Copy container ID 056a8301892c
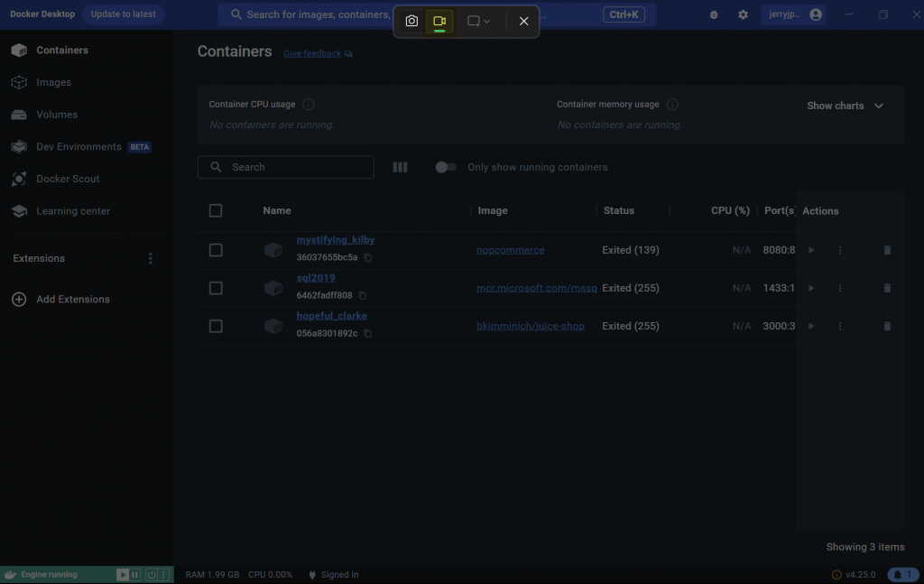Viewport: 924px width, 584px height. 368,334
